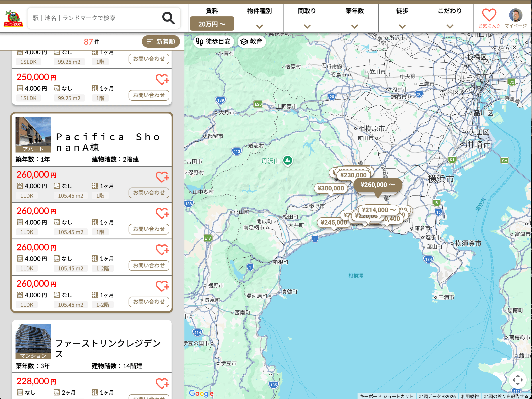Image resolution: width=532 pixels, height=399 pixels.
Task: Favorite the 250,000 yen listing heart
Action: click(162, 80)
